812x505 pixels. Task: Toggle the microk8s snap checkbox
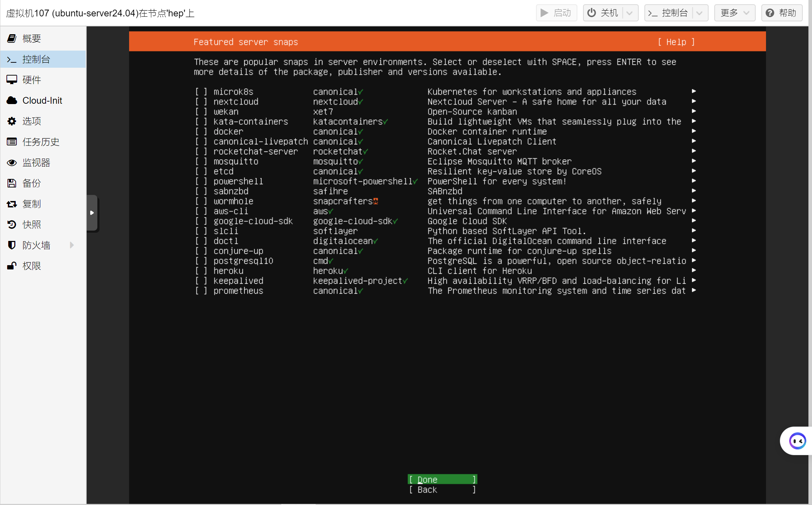[x=201, y=92]
